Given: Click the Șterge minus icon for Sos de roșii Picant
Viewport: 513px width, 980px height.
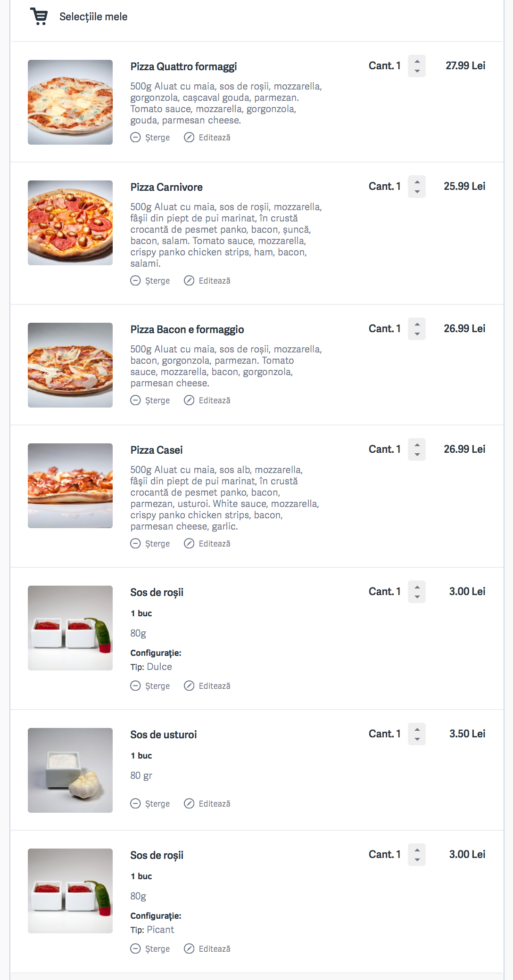Looking at the screenshot, I should coord(135,949).
